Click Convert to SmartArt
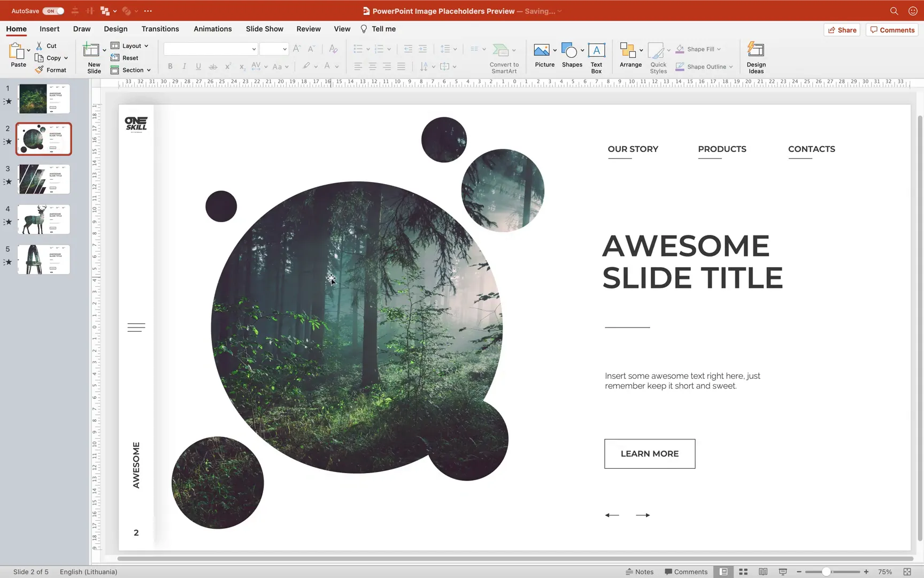This screenshot has width=924, height=578. tap(504, 58)
